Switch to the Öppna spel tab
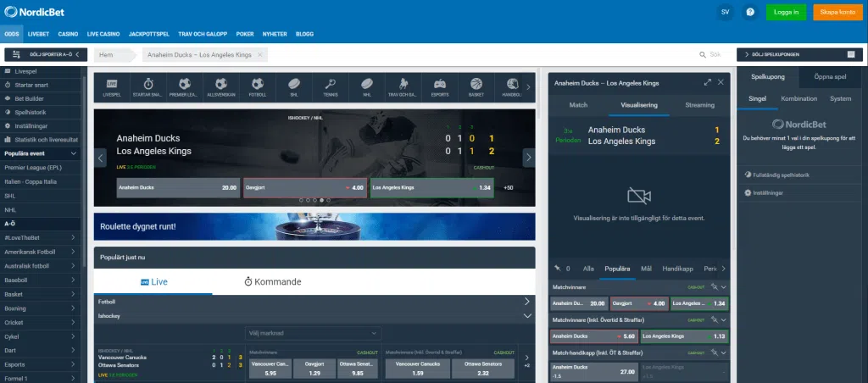Screen dimensions: 868x383 831,77
